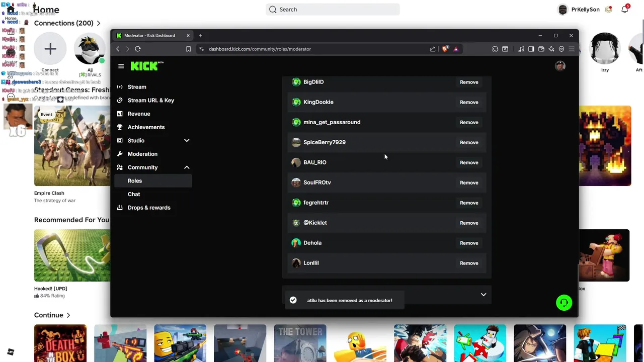644x362 pixels.
Task: Open The Tower game thumbnail
Action: [x=300, y=343]
